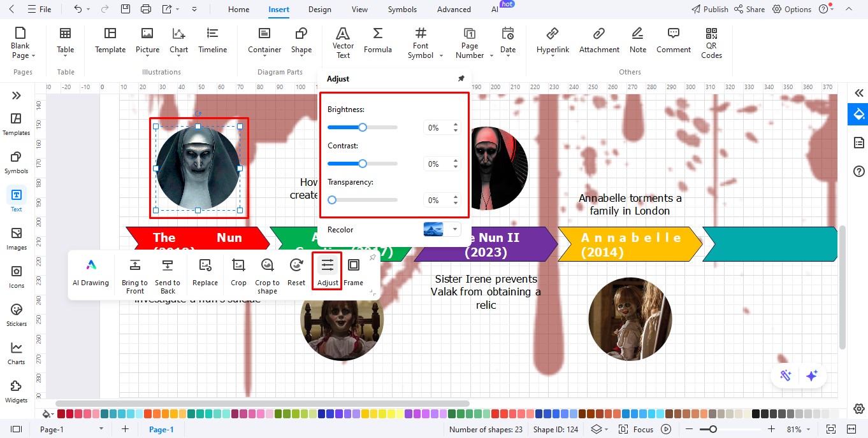The image size is (868, 438).
Task: Insert QR Codes
Action: pyautogui.click(x=711, y=43)
